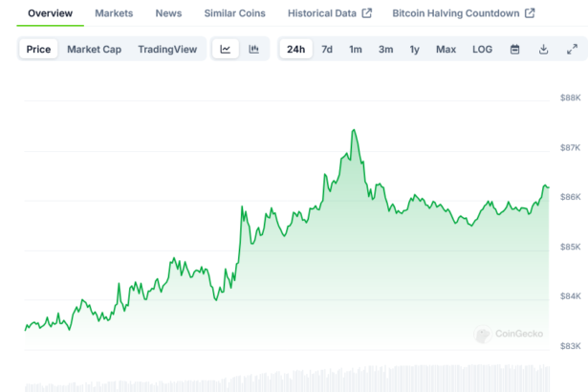Open Historical Data external link
This screenshot has height=392, width=588.
tap(330, 13)
